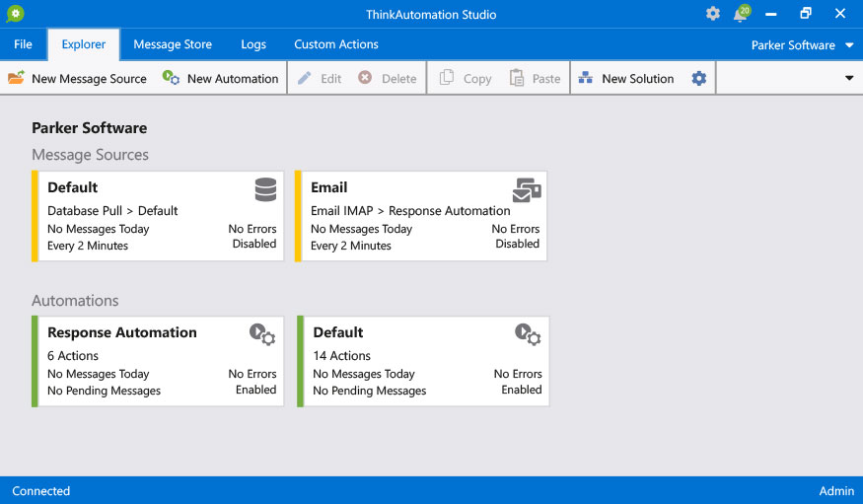
Task: Click 'Enabled' status on Default automation card
Action: pos(521,390)
